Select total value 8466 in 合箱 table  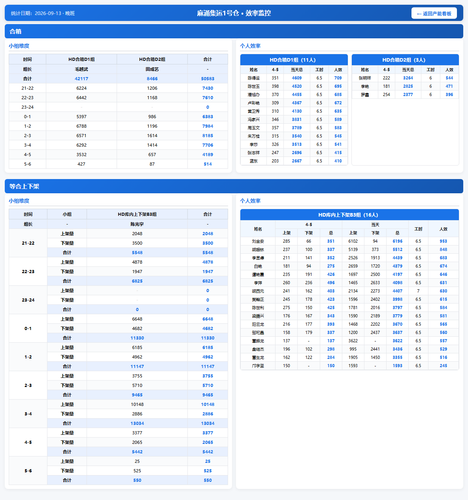(x=152, y=79)
